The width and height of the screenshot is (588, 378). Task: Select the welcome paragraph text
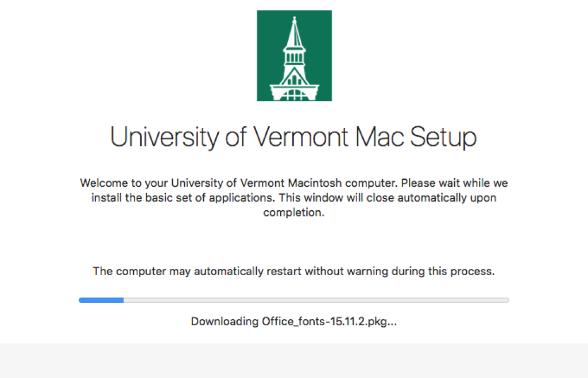(294, 197)
